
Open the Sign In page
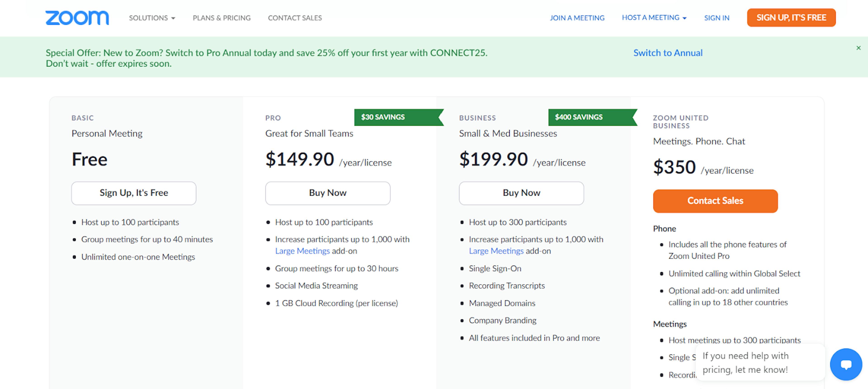(x=717, y=18)
